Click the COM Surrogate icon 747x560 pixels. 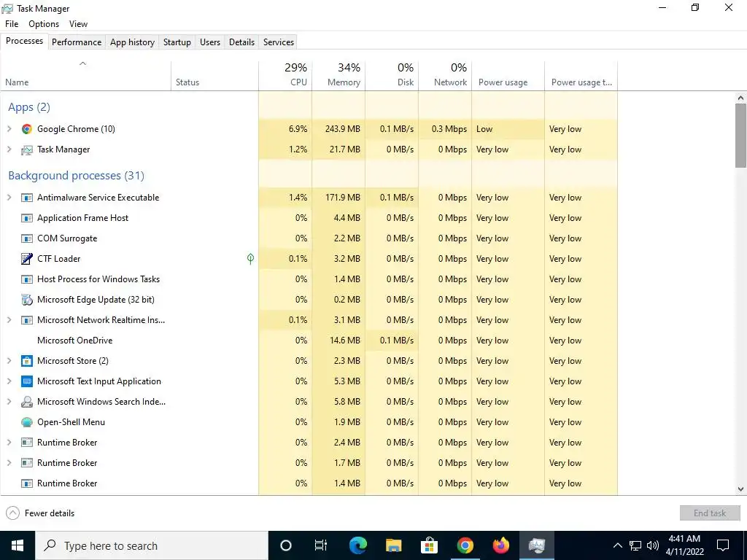point(27,238)
